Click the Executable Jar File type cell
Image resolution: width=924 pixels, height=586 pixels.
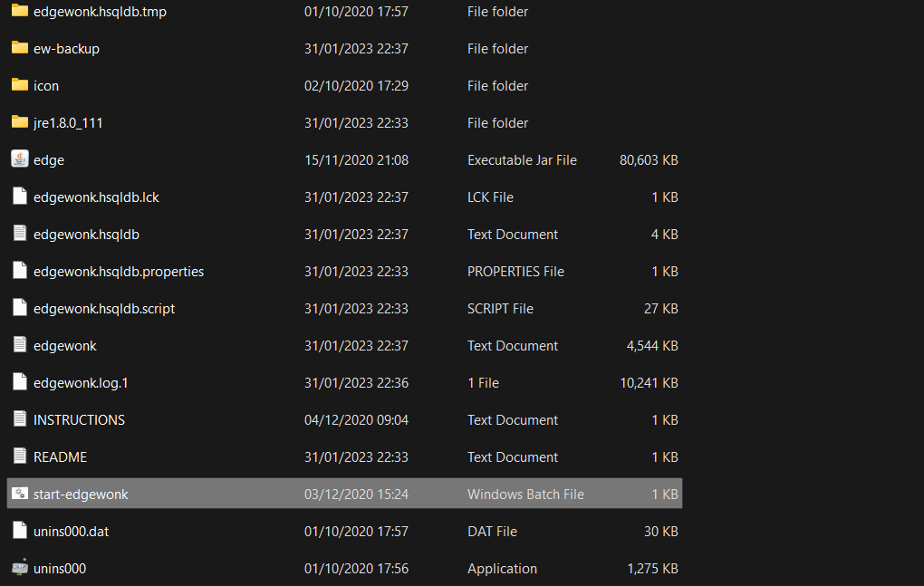pyautogui.click(x=522, y=159)
